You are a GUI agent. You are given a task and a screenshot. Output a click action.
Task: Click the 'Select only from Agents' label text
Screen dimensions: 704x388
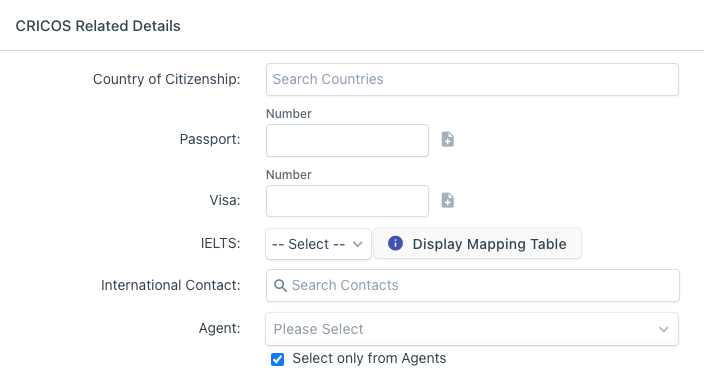tap(369, 358)
